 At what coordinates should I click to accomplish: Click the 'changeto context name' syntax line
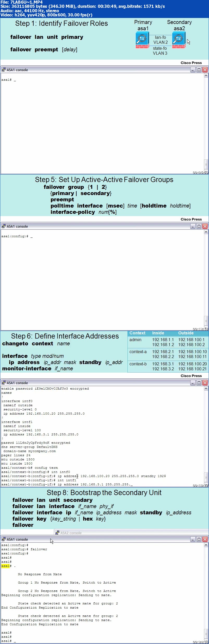(36, 343)
